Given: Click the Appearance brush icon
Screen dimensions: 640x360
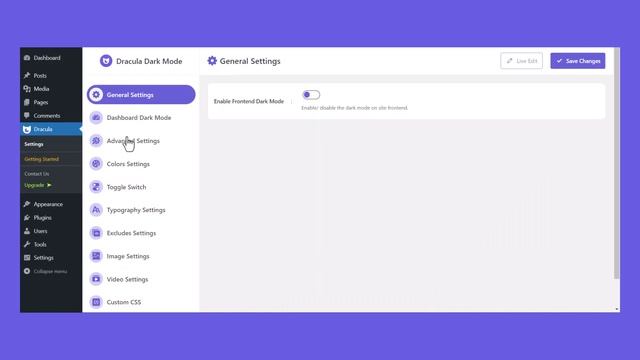Looking at the screenshot, I should 27,204.
